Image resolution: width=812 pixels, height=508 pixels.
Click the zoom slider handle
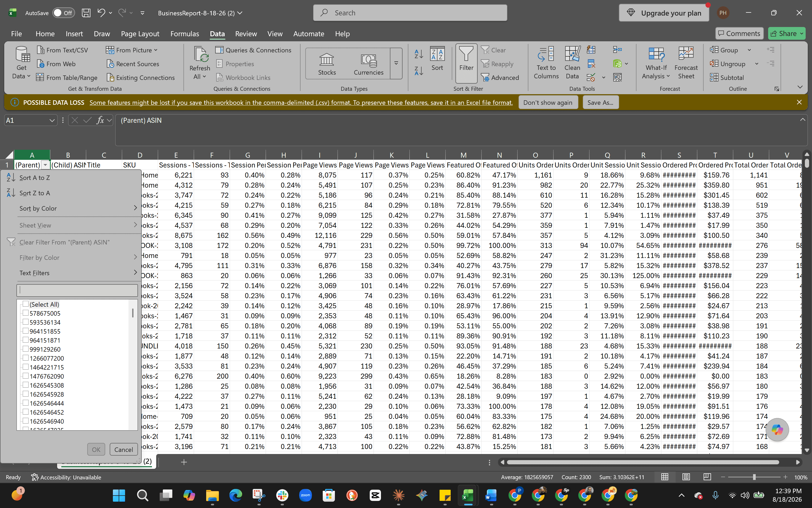point(754,477)
